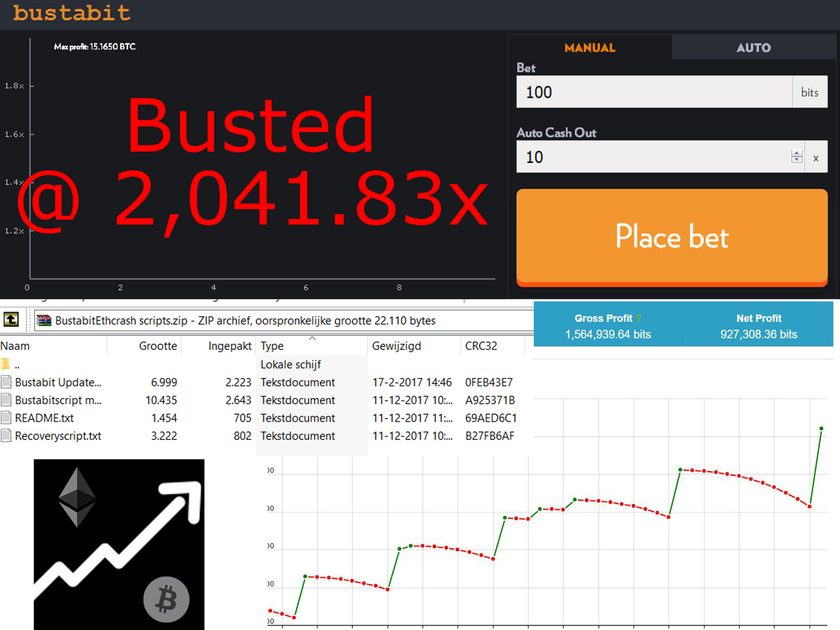This screenshot has height=630, width=840.
Task: Sort files by the Type column
Action: 312,346
